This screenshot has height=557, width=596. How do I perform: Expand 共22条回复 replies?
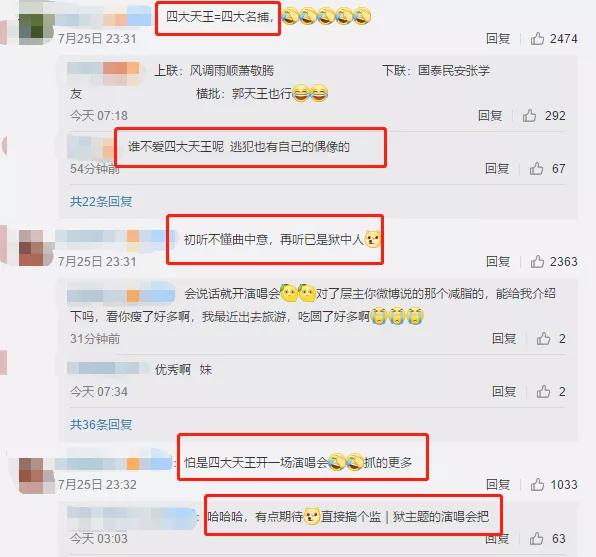click(x=101, y=202)
